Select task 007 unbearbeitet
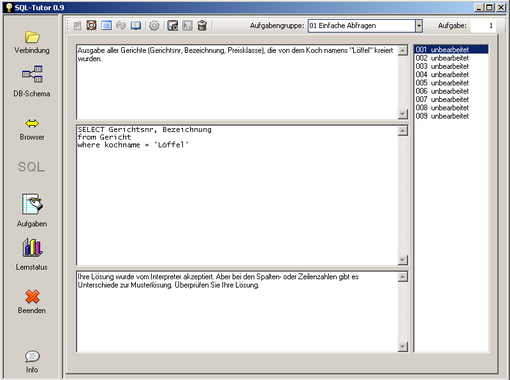The width and height of the screenshot is (510, 380). click(451, 100)
